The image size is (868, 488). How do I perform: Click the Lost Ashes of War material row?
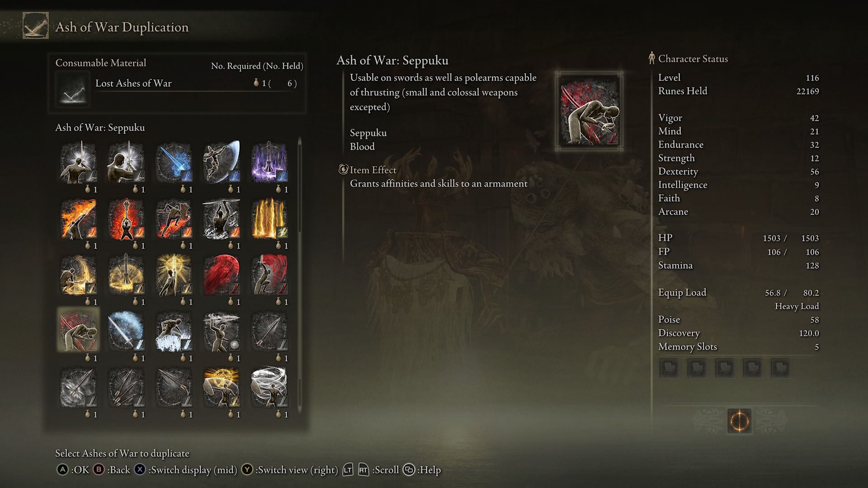pyautogui.click(x=177, y=84)
